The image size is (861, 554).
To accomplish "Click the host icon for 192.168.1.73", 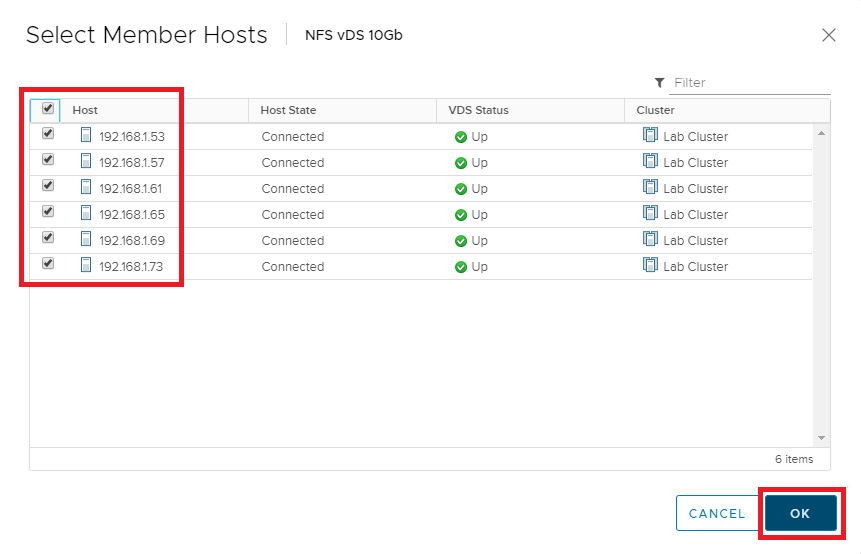I will [x=86, y=266].
